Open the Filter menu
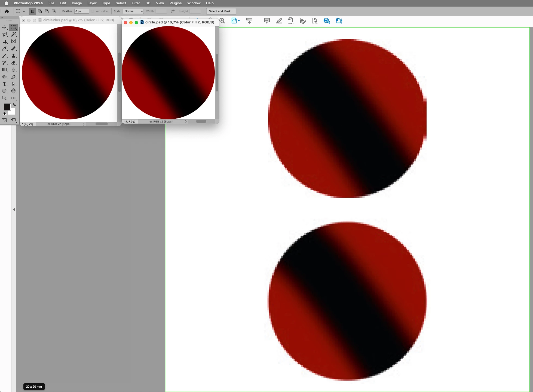The image size is (533, 392). pyautogui.click(x=136, y=3)
